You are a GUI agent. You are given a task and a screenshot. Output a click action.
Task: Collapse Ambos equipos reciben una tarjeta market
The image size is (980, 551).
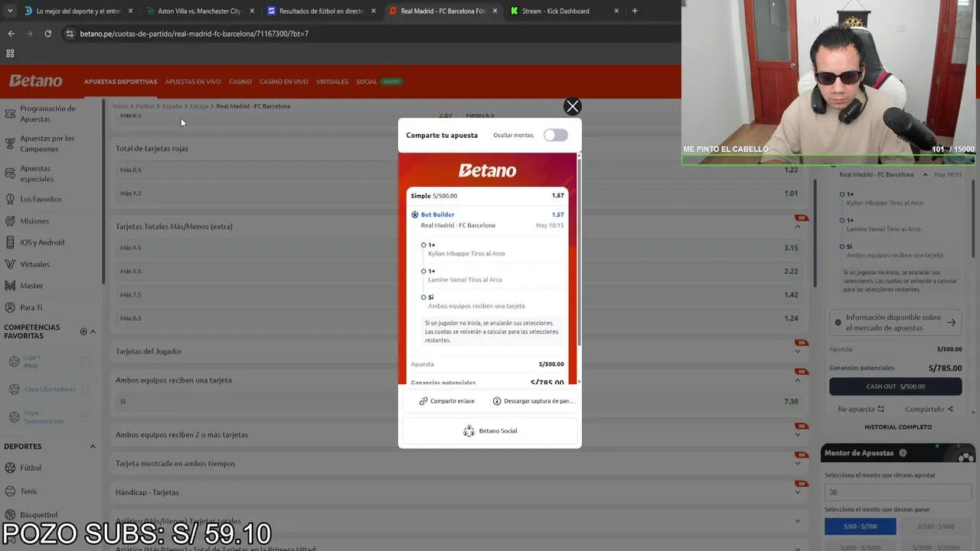(798, 380)
